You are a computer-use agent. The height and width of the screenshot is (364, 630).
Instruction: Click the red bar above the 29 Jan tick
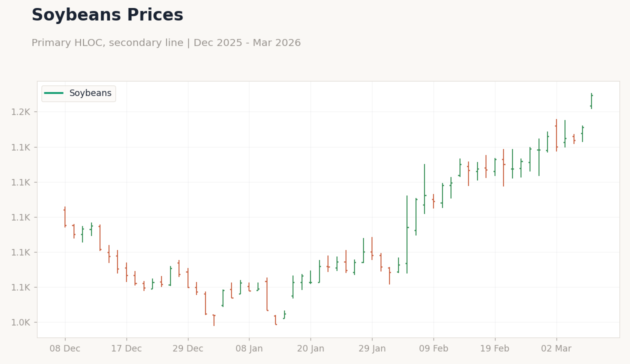click(x=372, y=248)
